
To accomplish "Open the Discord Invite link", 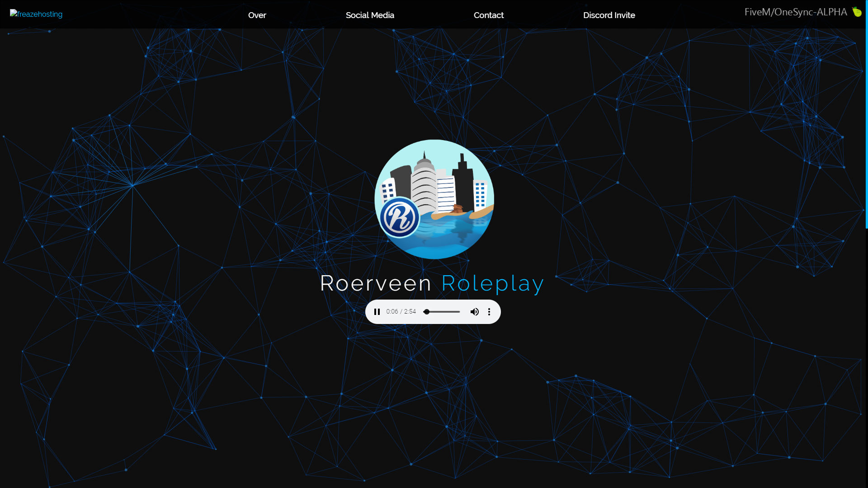I will tap(609, 15).
